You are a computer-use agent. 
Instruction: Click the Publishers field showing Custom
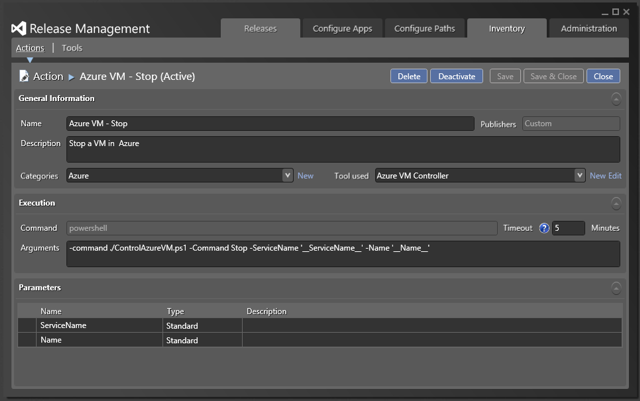(571, 123)
